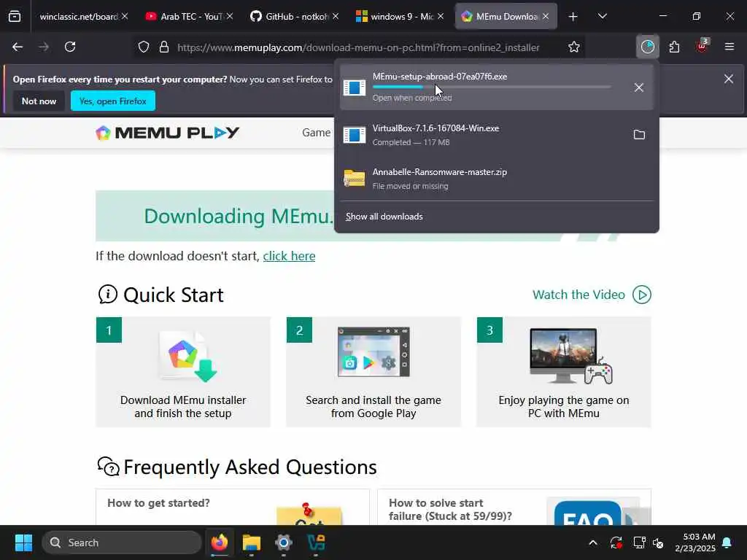747x560 pixels.
Task: Switch to windows 9 Microsoft tab
Action: coord(400,17)
